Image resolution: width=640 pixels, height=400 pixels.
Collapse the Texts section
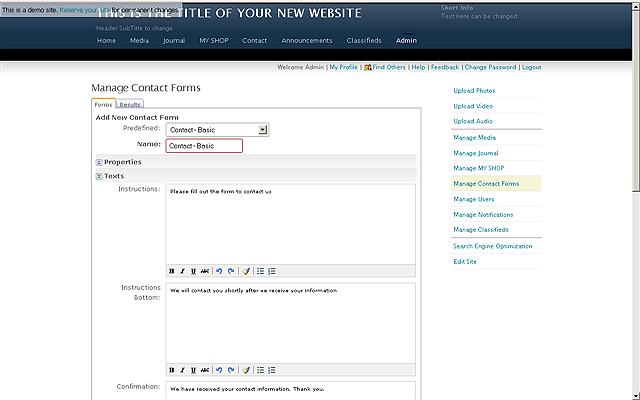[99, 176]
